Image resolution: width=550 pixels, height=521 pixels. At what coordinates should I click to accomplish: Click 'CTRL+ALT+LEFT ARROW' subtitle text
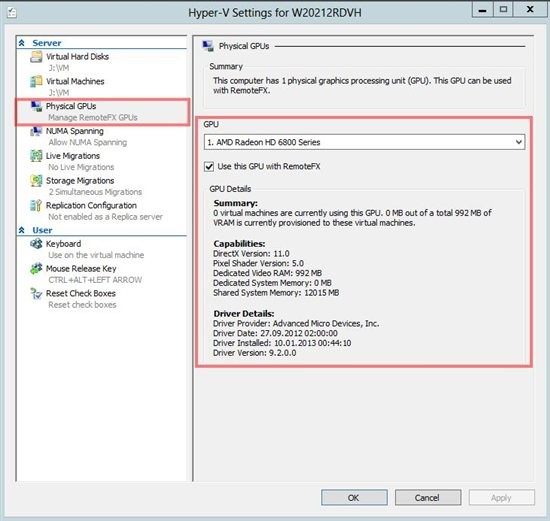[x=95, y=280]
